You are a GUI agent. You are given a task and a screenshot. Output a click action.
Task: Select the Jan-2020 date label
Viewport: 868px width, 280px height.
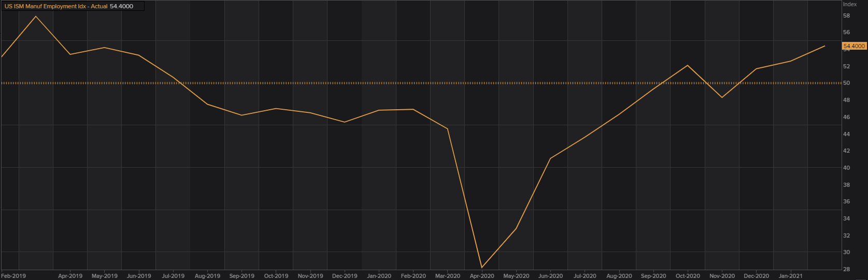point(379,276)
